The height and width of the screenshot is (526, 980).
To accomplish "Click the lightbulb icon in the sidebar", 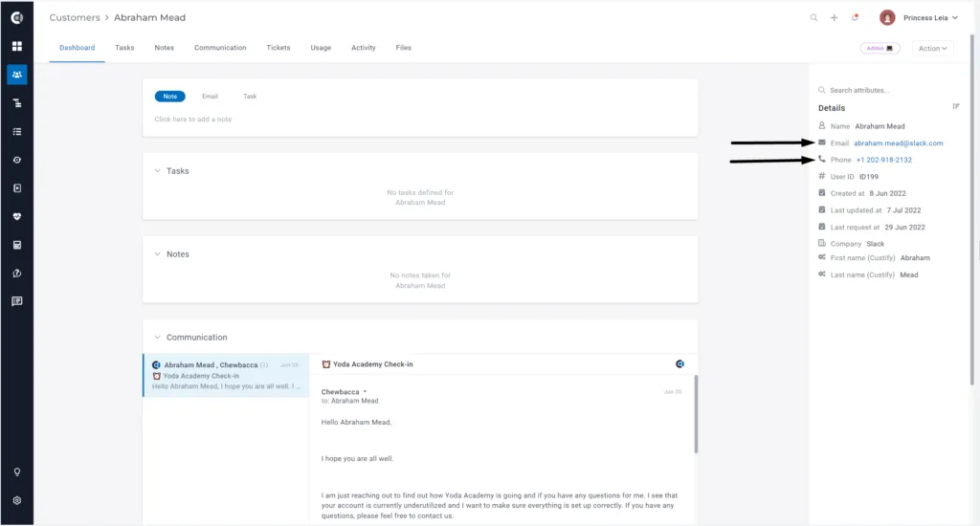I will coord(17,471).
